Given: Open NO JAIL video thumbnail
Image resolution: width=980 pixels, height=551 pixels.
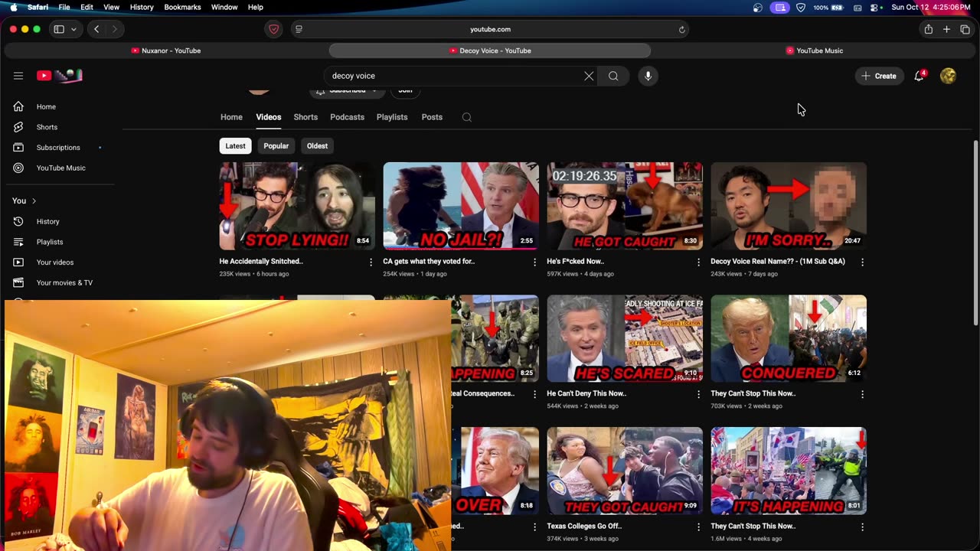Looking at the screenshot, I should click(x=461, y=206).
